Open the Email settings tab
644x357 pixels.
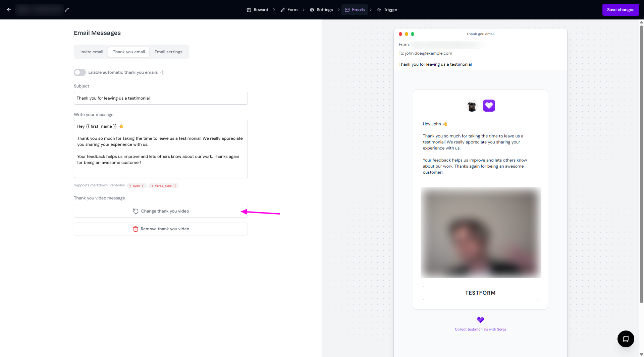pyautogui.click(x=168, y=52)
